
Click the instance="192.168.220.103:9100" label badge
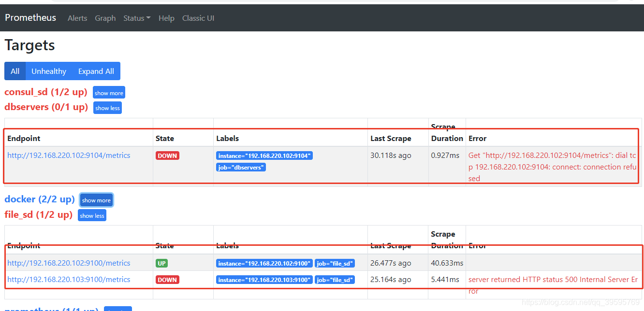click(x=264, y=280)
